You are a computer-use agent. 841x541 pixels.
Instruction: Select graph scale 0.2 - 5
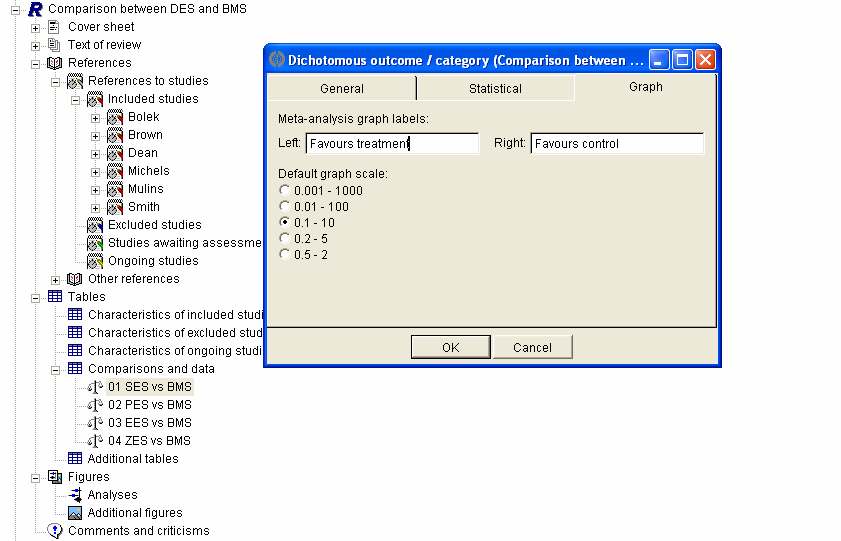pos(284,238)
